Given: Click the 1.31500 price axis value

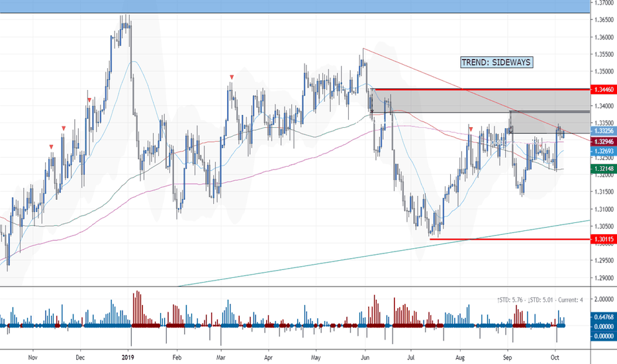Looking at the screenshot, I should 604,192.
